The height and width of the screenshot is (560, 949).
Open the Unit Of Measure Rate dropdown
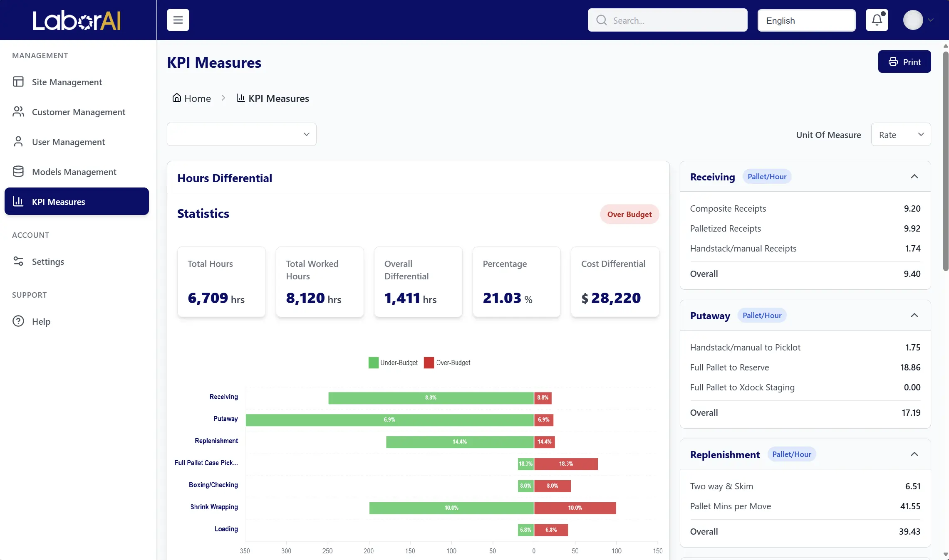click(x=901, y=135)
